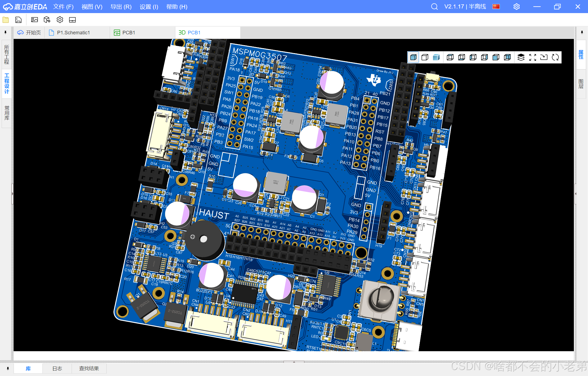Expand the right panel collapse handle
Image resolution: width=588 pixels, height=376 pixels.
(x=575, y=194)
